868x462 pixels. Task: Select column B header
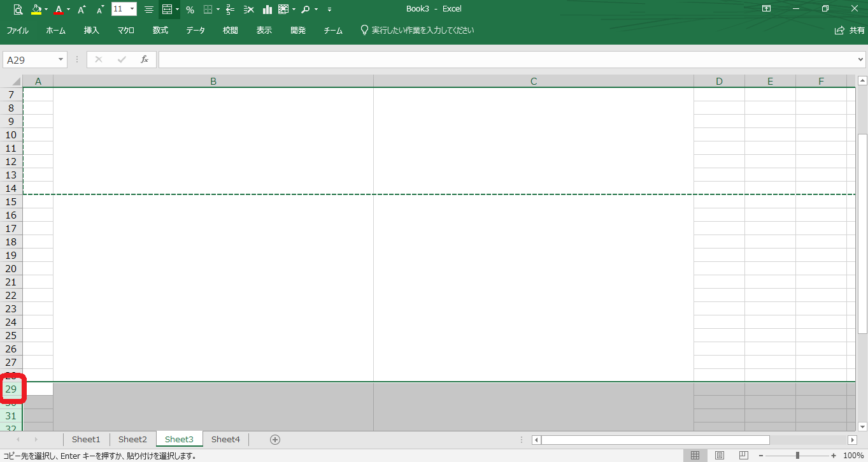[x=213, y=81]
